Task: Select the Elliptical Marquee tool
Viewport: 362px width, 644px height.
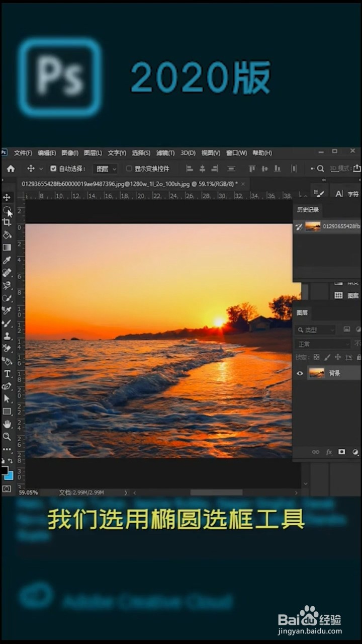Action: coord(7,209)
